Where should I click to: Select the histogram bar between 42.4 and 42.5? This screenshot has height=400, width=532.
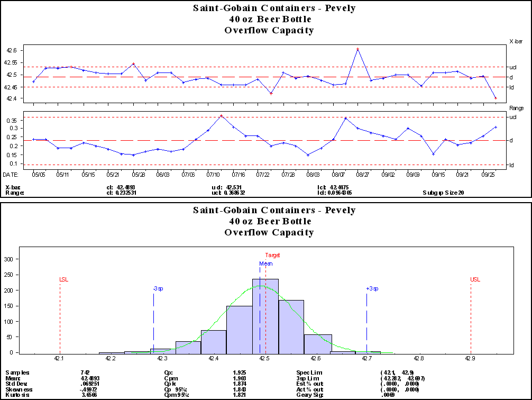[240, 329]
